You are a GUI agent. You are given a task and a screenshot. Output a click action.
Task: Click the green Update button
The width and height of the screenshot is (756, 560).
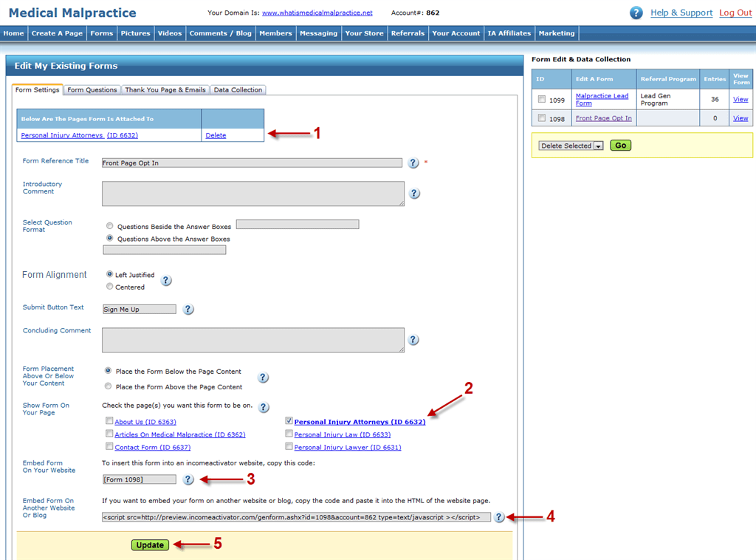(150, 545)
